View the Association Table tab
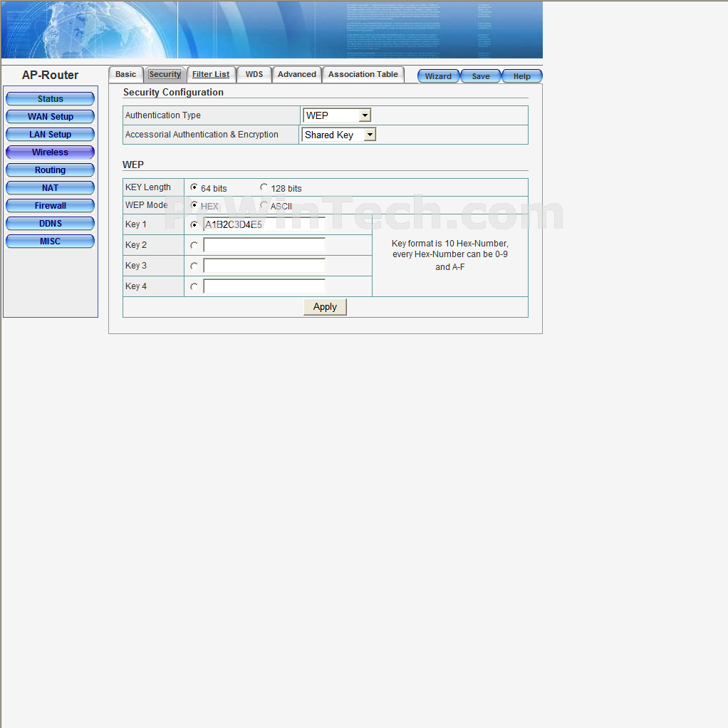Image resolution: width=728 pixels, height=728 pixels. tap(363, 74)
